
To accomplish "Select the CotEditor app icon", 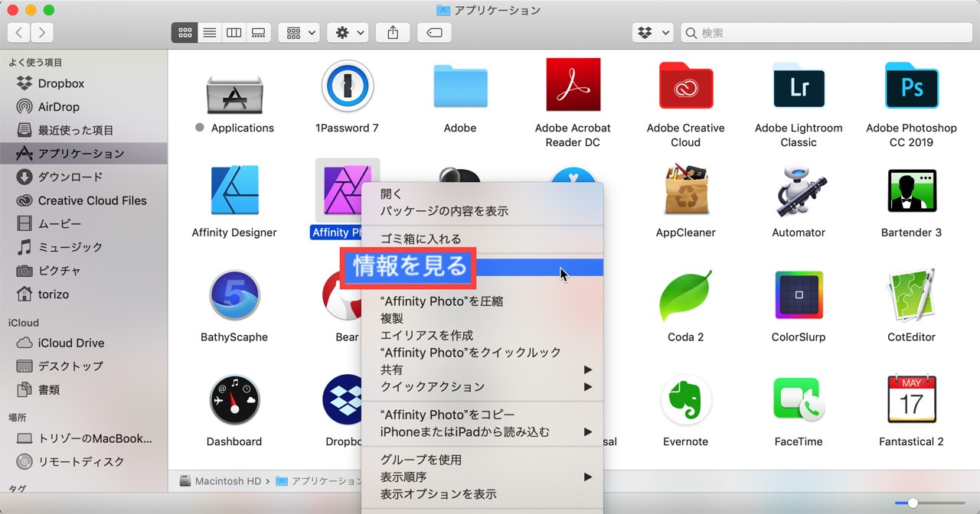I will [912, 294].
